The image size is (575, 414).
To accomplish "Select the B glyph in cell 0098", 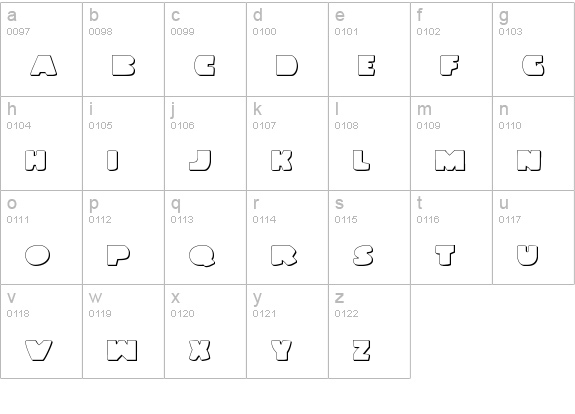I will [x=124, y=66].
